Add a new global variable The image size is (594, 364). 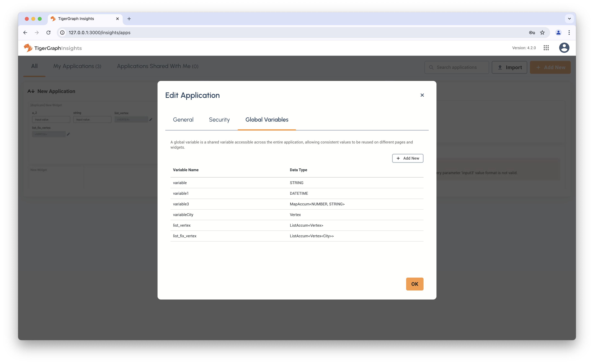[407, 158]
